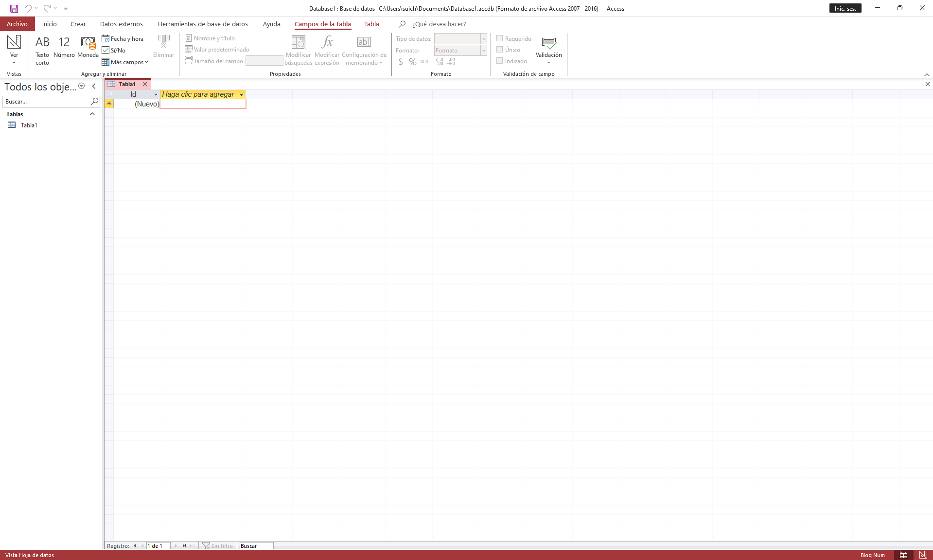Click the Datasheet view status bar icon
This screenshot has height=560, width=933.
click(x=903, y=555)
